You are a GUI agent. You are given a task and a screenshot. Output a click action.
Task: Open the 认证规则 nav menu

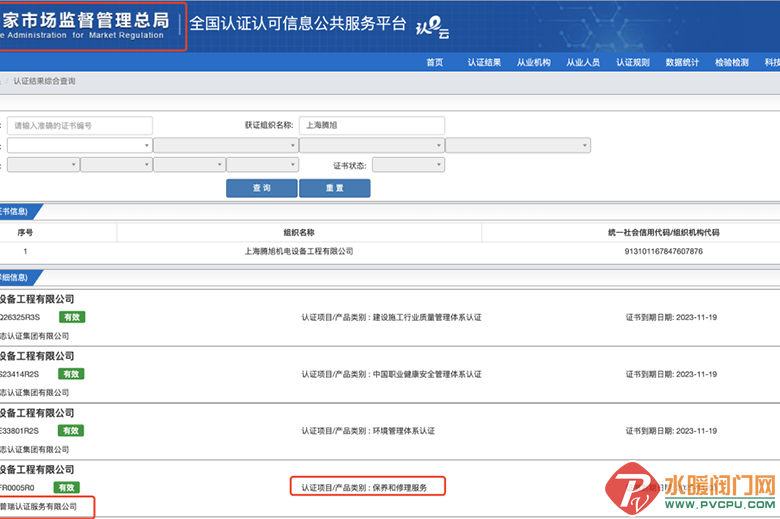point(633,62)
